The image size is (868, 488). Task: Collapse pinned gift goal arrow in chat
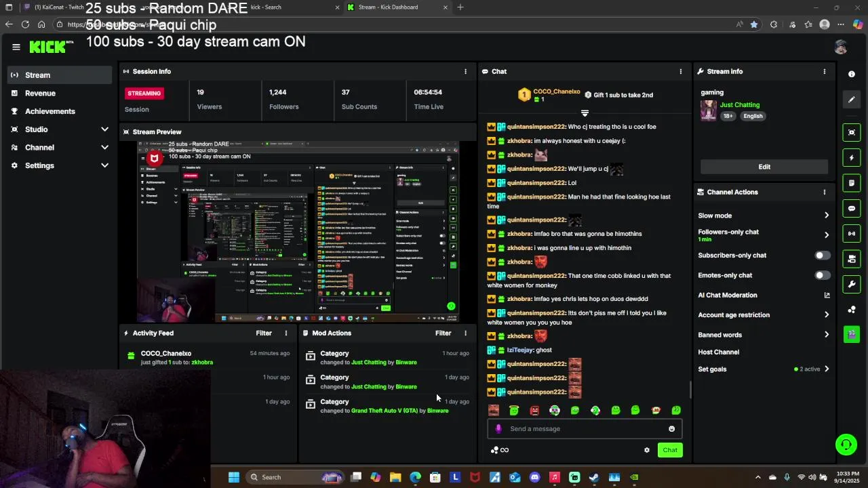click(585, 113)
